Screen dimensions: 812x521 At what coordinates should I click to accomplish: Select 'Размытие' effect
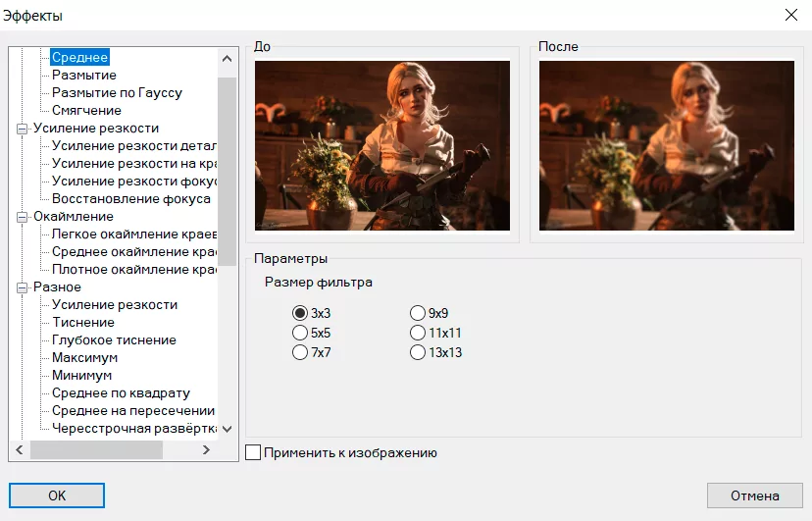(84, 76)
